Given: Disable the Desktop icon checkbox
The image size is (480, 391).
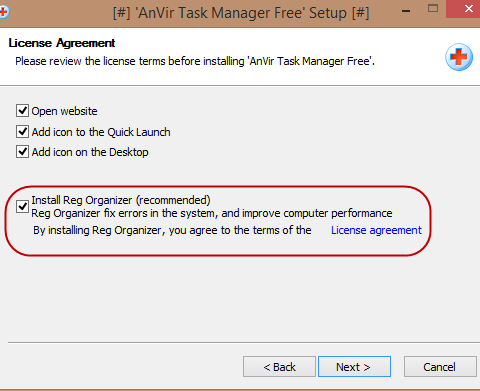Looking at the screenshot, I should click(22, 152).
